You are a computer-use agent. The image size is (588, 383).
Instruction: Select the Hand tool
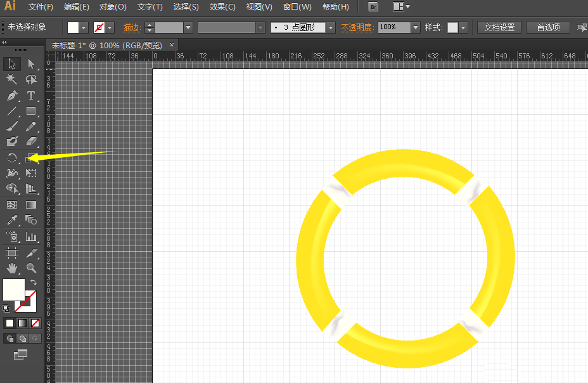tap(12, 268)
